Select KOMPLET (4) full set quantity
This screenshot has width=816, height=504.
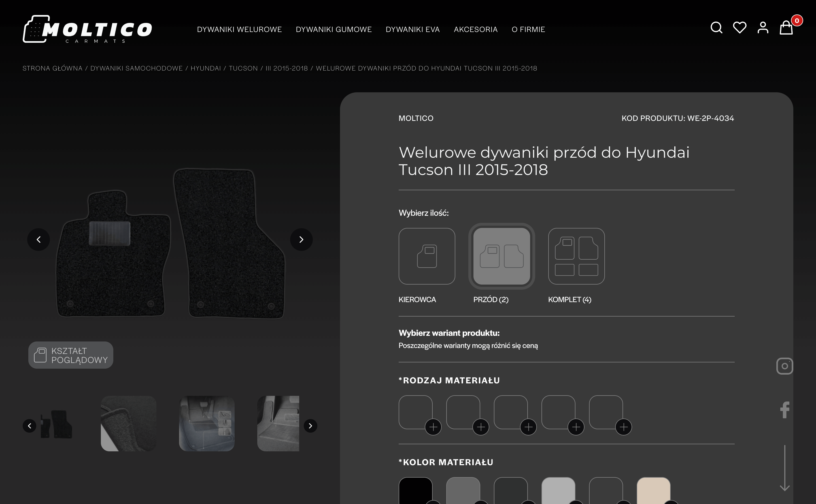tap(576, 256)
